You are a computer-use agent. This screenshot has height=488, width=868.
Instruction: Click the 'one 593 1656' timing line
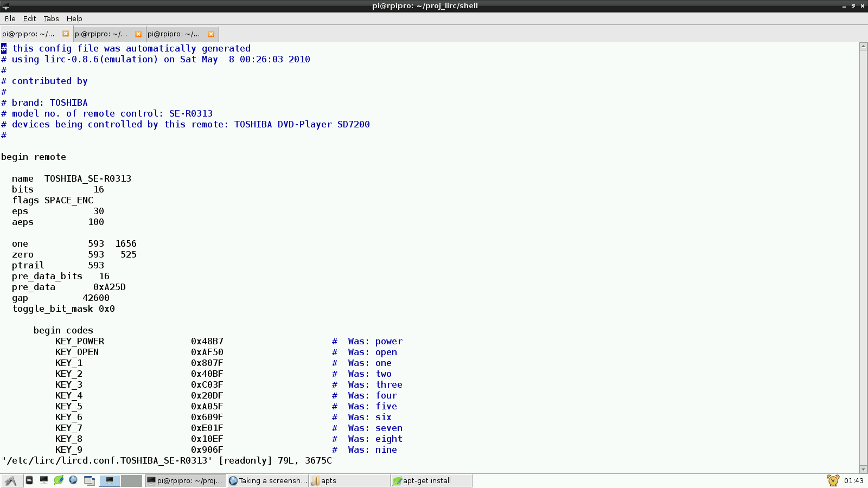coord(74,243)
